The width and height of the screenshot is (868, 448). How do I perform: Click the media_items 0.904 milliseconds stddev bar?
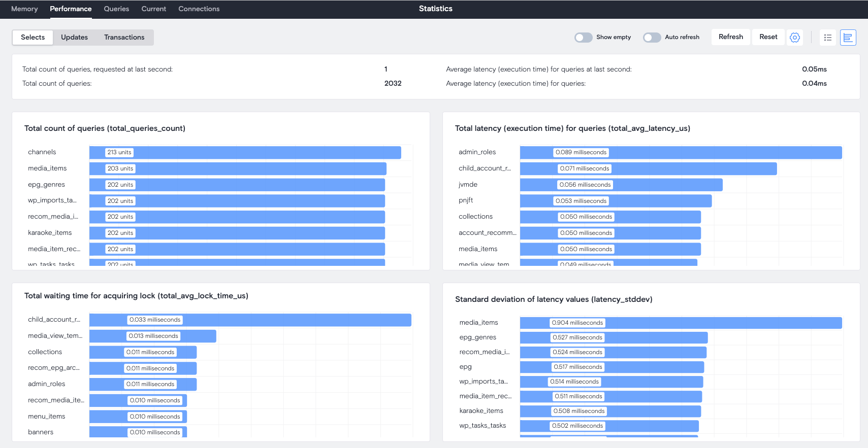pyautogui.click(x=681, y=323)
